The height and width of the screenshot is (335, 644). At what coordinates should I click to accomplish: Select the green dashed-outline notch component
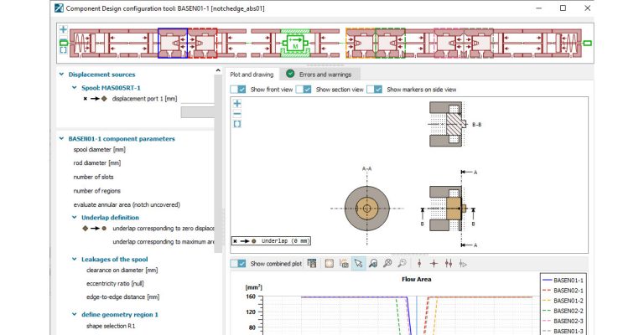coord(390,43)
